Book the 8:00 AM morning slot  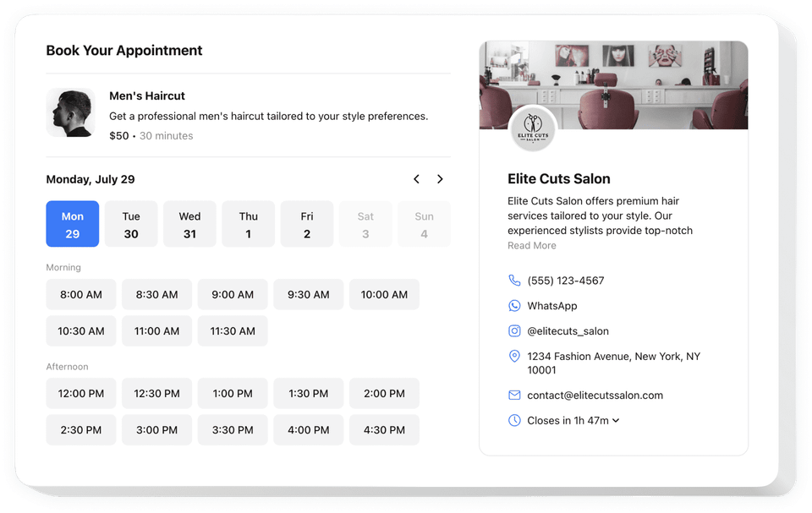[x=80, y=294]
